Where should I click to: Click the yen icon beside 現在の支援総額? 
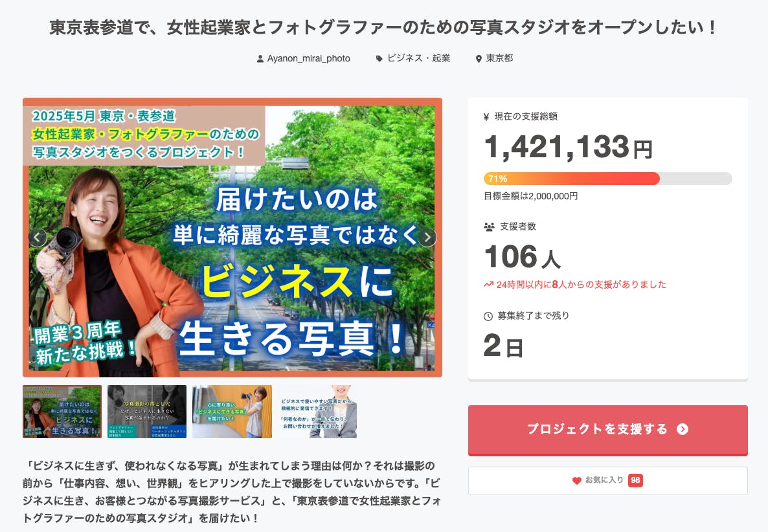pos(486,117)
